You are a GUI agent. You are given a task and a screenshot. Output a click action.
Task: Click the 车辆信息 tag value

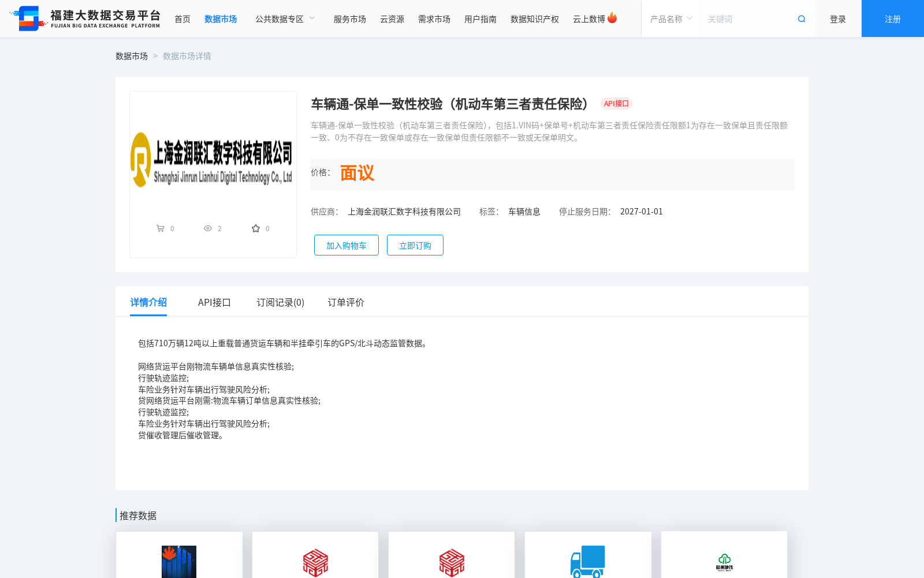524,212
